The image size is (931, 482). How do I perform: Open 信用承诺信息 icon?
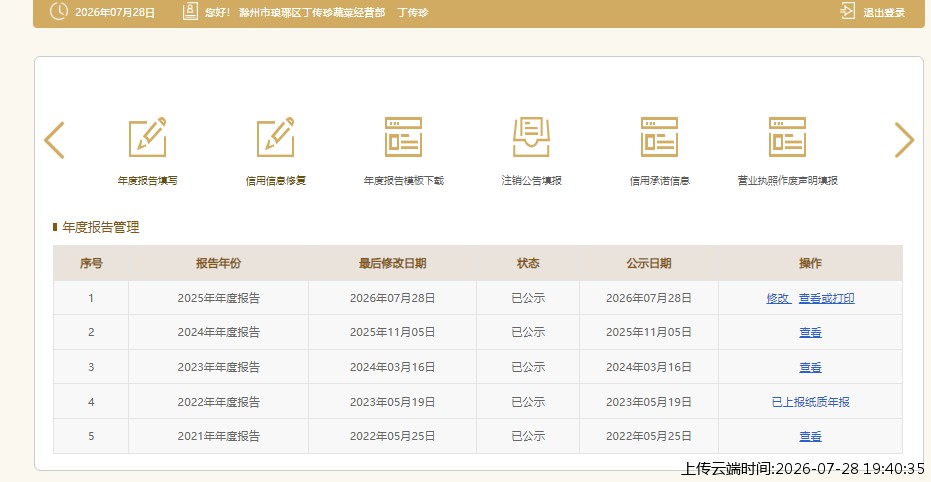click(659, 137)
